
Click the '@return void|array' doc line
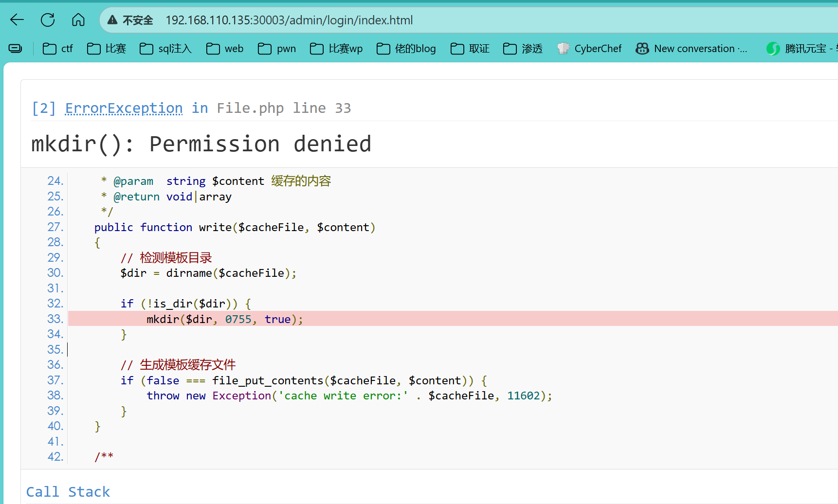tap(166, 197)
